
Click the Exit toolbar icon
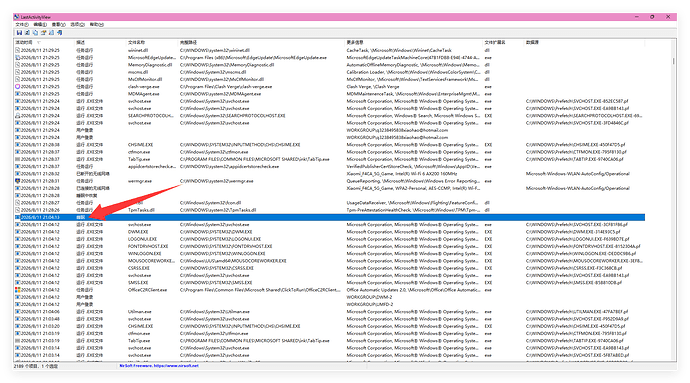[59, 33]
